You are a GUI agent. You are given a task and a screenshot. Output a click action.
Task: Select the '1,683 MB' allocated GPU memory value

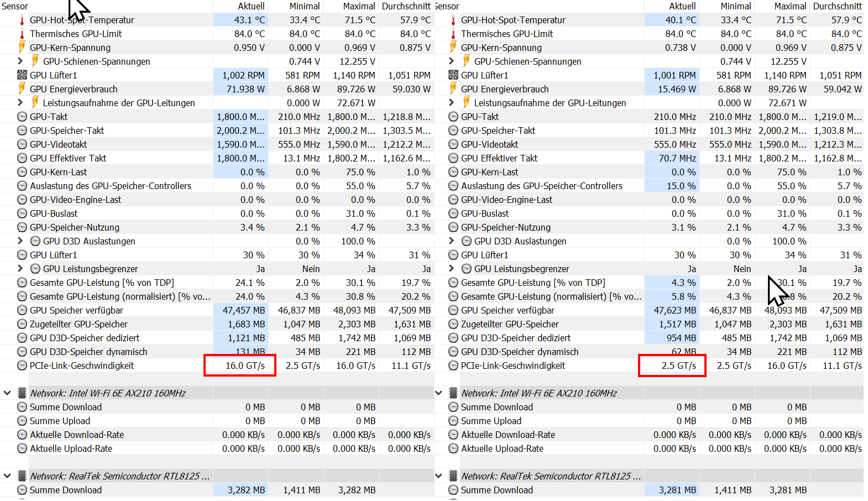247,324
